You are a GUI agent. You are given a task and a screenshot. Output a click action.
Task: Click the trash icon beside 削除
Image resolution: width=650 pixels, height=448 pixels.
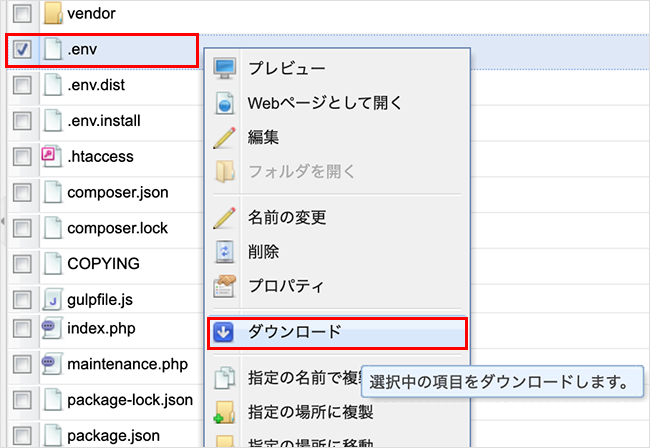tap(225, 252)
